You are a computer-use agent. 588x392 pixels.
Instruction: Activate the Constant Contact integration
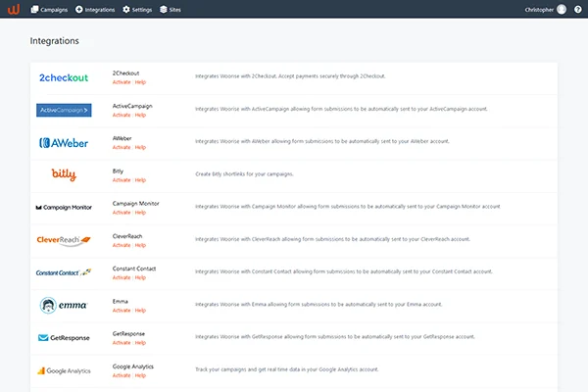point(121,277)
